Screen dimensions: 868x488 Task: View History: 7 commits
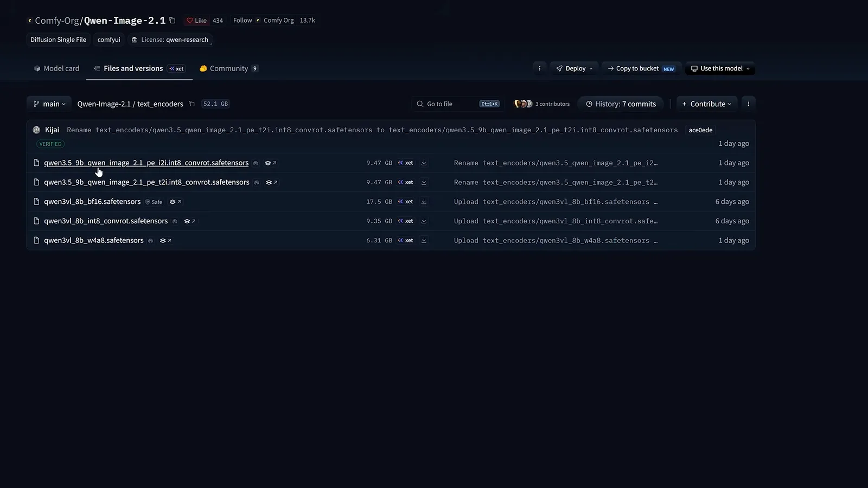(x=621, y=104)
